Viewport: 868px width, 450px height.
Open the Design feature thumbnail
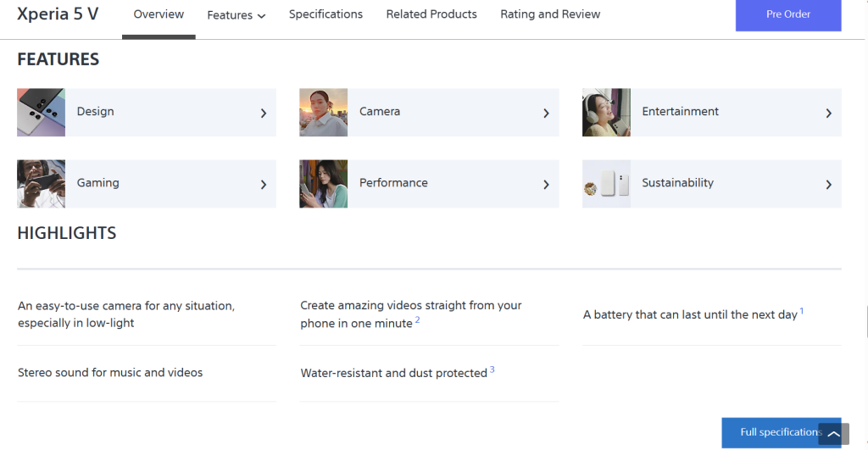coord(41,112)
